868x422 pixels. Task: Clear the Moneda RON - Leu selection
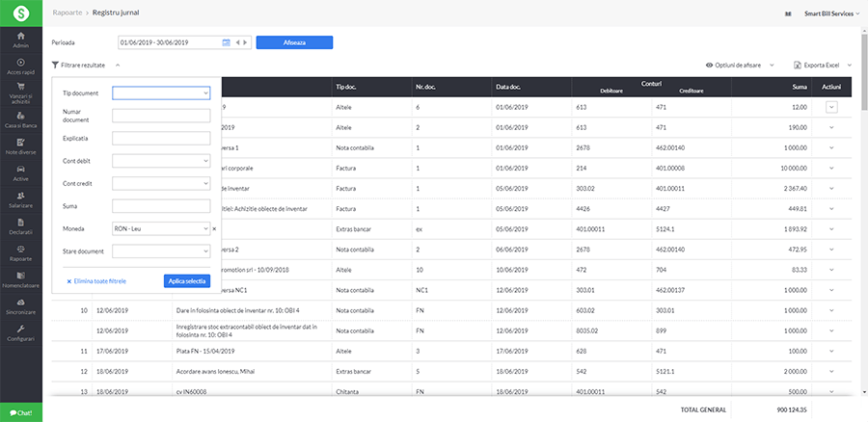(x=214, y=229)
